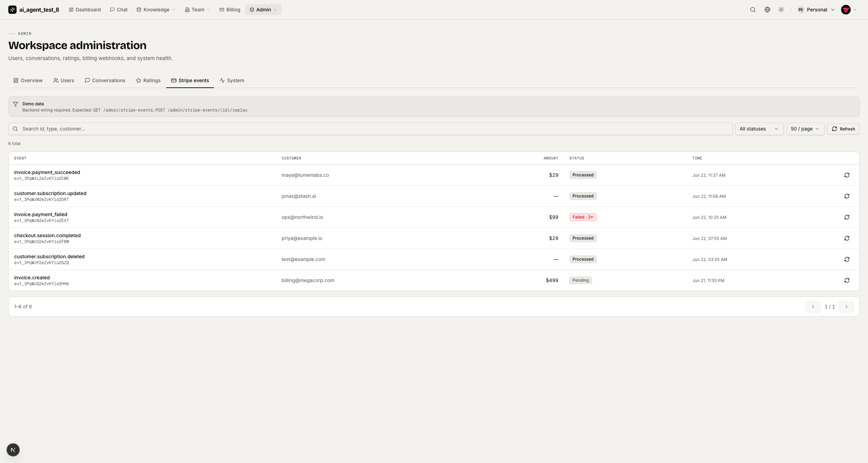Go to the next page arrow
This screenshot has height=463, width=868.
[846, 307]
